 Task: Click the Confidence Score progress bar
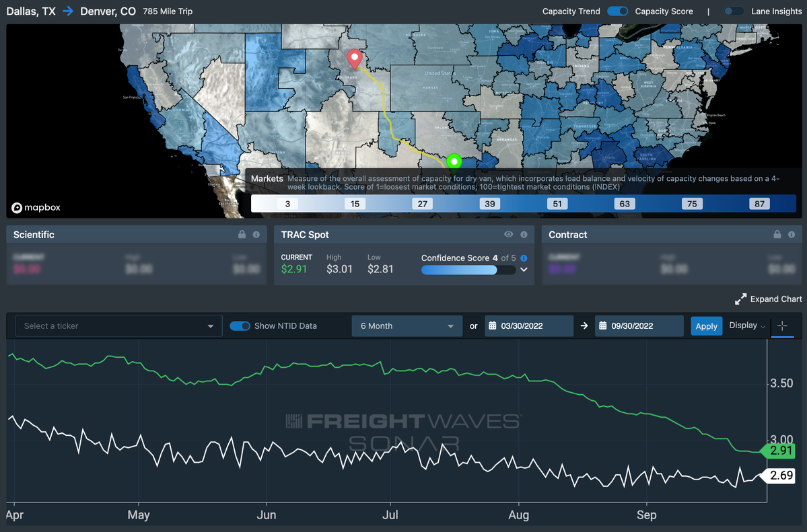[x=468, y=270]
